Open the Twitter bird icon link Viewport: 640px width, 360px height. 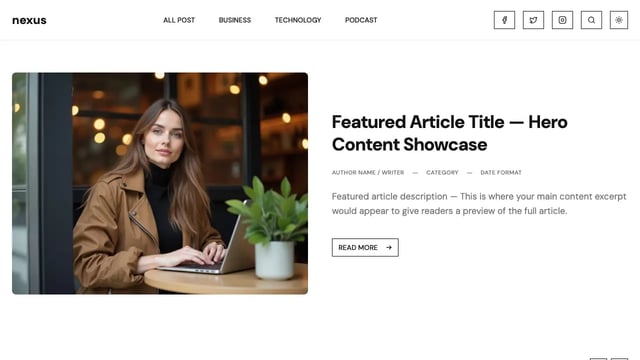533,20
